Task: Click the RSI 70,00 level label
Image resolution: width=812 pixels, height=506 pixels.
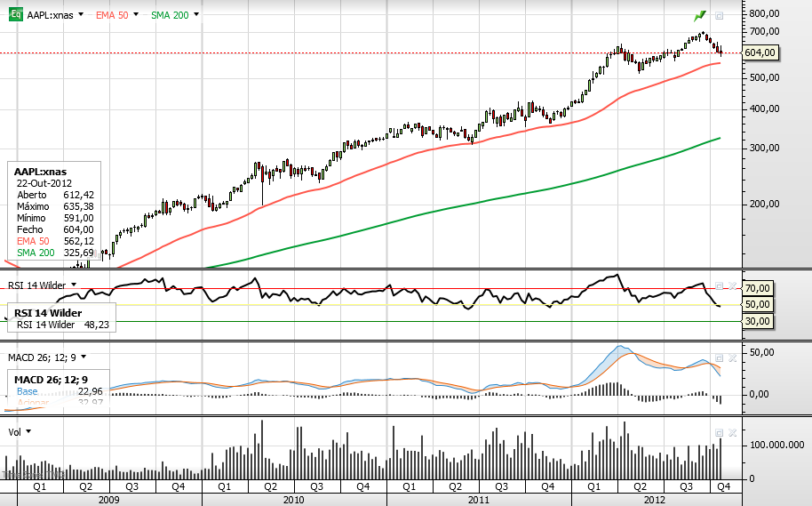Action: pos(757,288)
